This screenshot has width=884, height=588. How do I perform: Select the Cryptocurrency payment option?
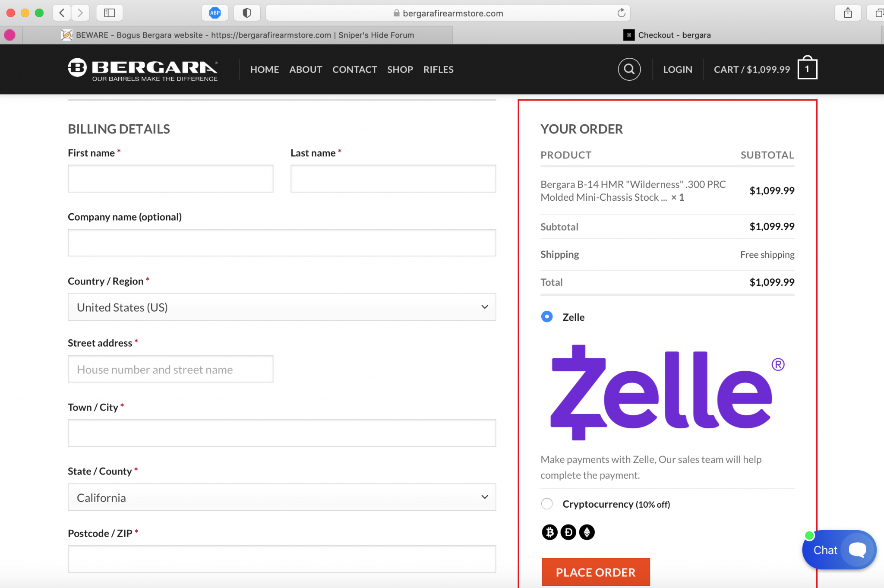coord(547,504)
